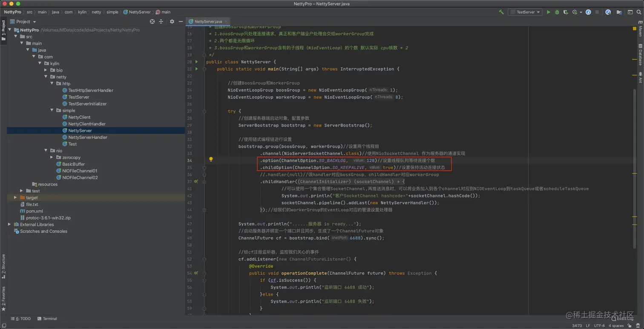
Task: Click run gutter arrow beside class NettyServer
Action: (196, 62)
